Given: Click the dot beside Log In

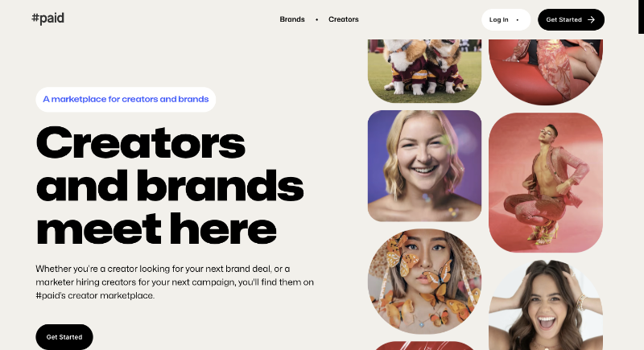Looking at the screenshot, I should click(x=517, y=19).
